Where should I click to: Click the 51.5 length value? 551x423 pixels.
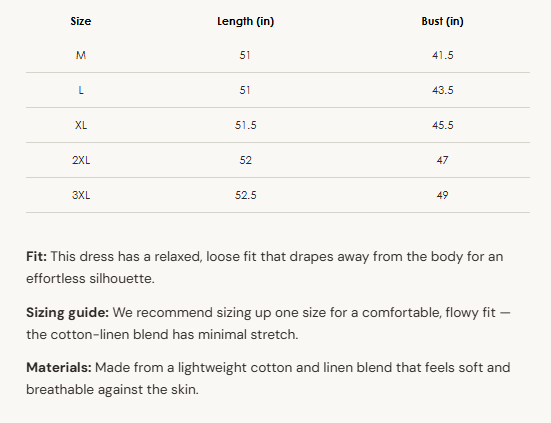click(x=245, y=125)
